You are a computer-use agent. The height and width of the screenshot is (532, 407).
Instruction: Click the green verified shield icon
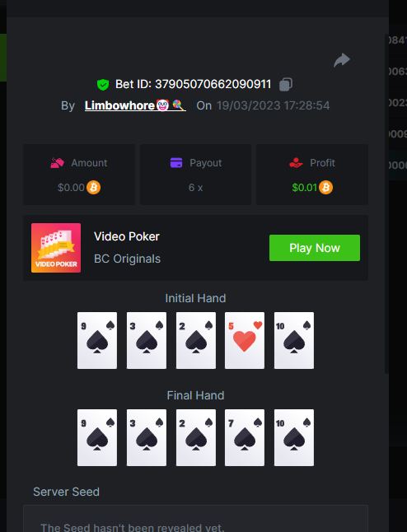pos(103,85)
